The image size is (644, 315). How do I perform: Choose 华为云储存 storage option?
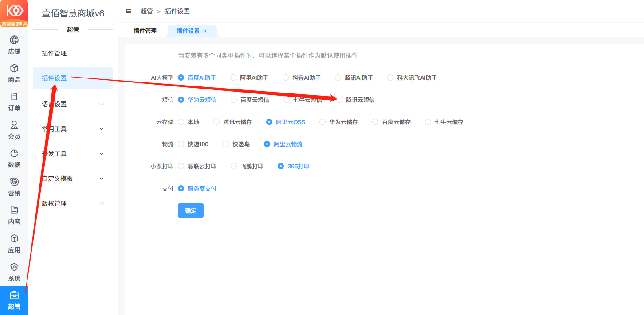tap(322, 122)
